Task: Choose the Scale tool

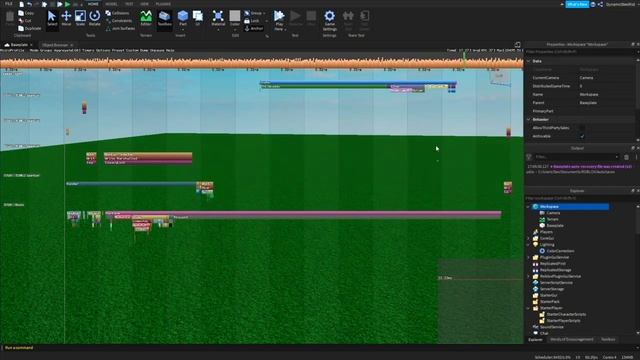Action: coord(80,18)
